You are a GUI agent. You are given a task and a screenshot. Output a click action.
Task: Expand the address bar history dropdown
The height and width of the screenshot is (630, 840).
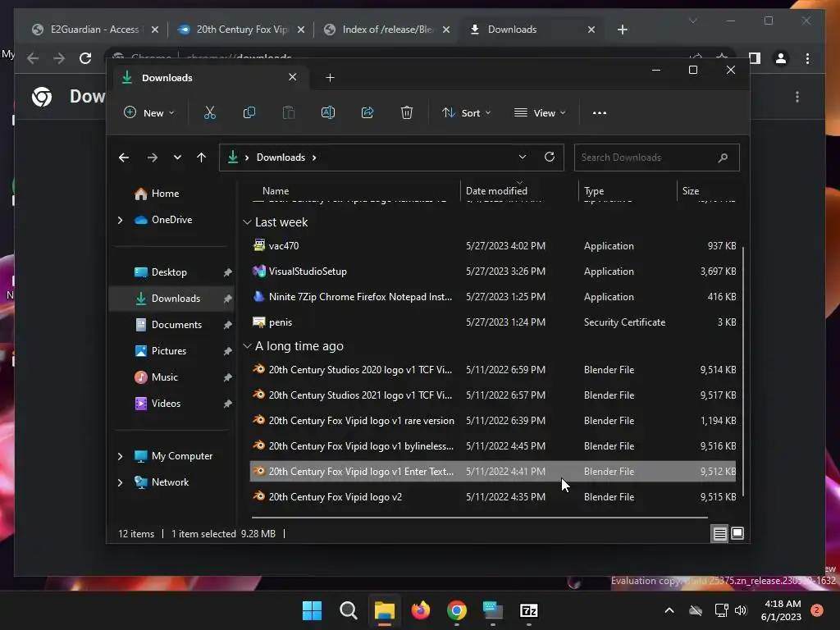[523, 157]
